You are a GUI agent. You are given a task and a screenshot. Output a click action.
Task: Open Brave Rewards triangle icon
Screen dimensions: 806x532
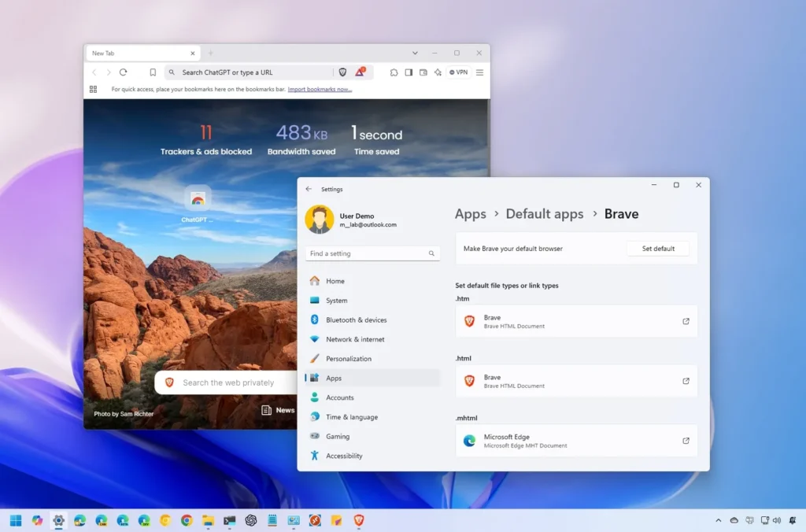coord(360,72)
